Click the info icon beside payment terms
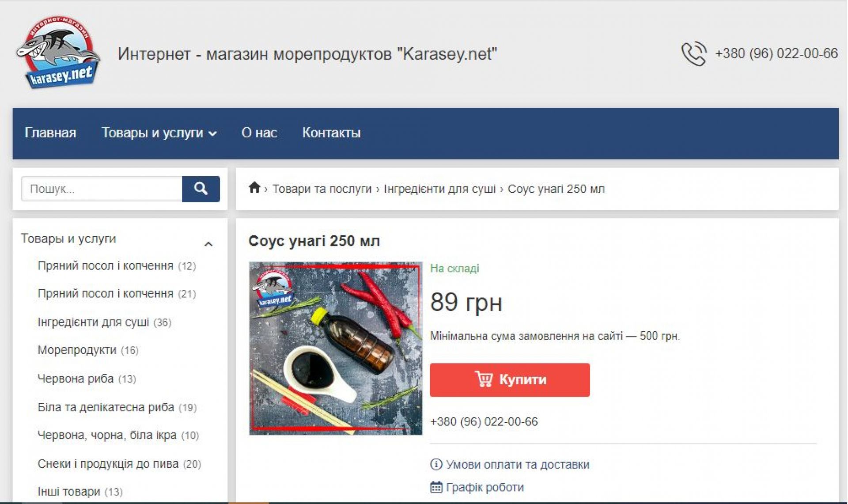The height and width of the screenshot is (504, 848). pos(435,464)
